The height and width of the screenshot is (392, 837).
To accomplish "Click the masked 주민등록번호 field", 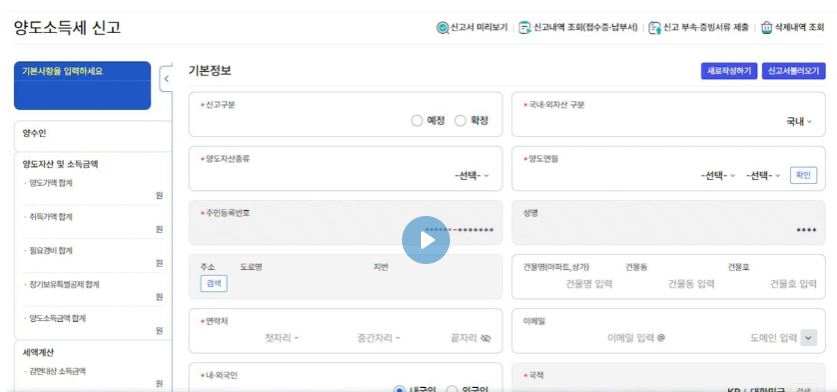I will click(x=345, y=223).
